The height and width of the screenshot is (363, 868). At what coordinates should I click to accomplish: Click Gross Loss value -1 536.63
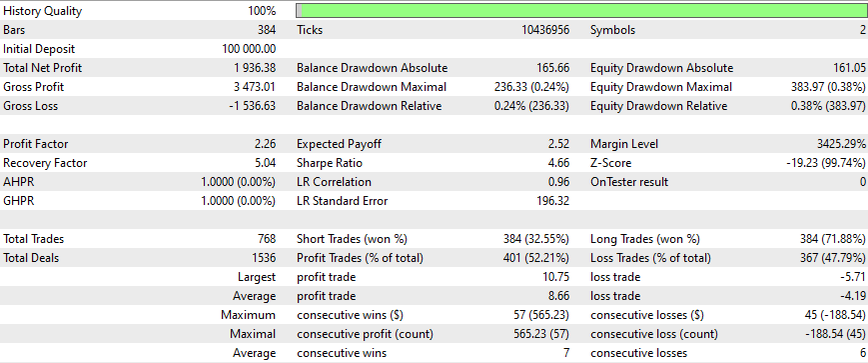[253, 106]
